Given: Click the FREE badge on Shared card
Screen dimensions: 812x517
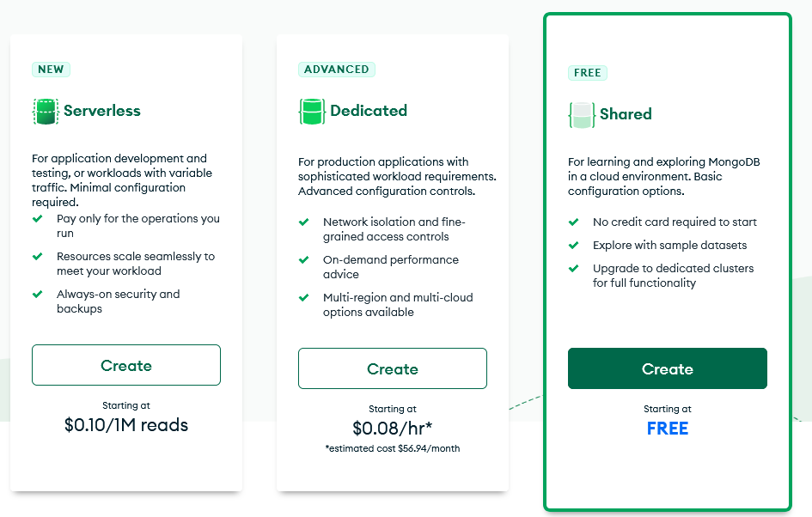Looking at the screenshot, I should [587, 73].
